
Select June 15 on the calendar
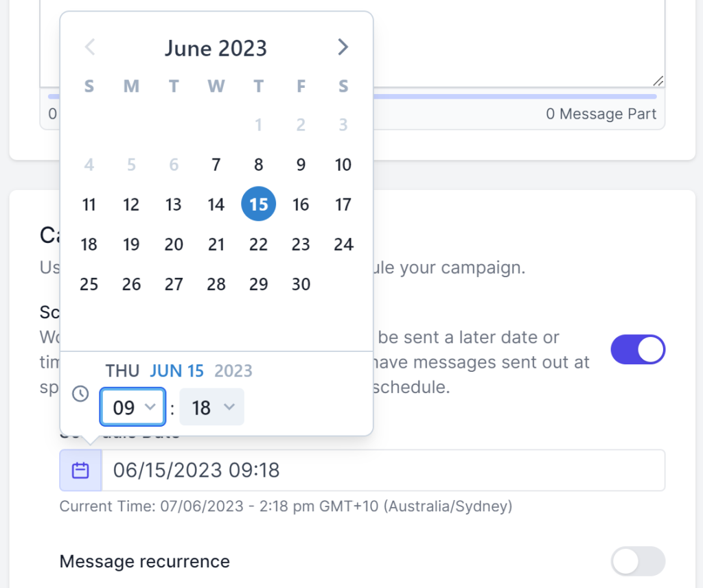[x=258, y=204]
